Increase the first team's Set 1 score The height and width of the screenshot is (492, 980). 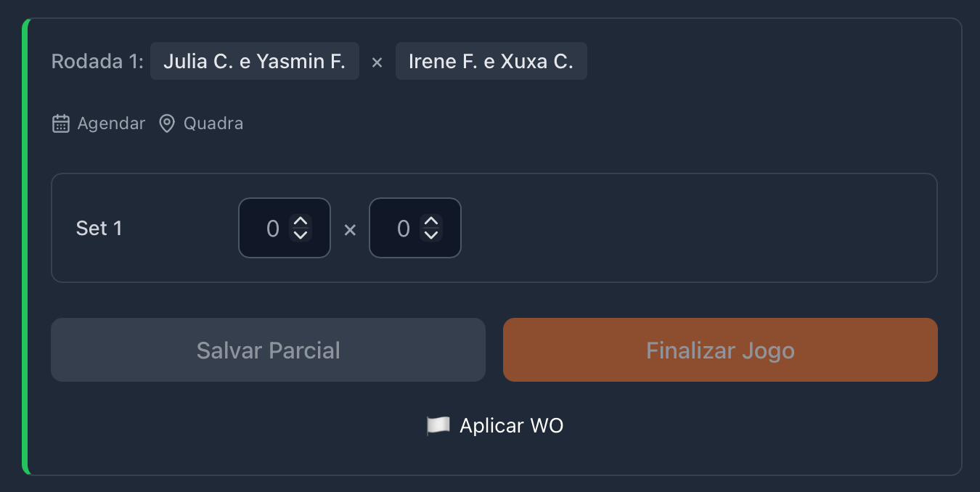coord(301,221)
